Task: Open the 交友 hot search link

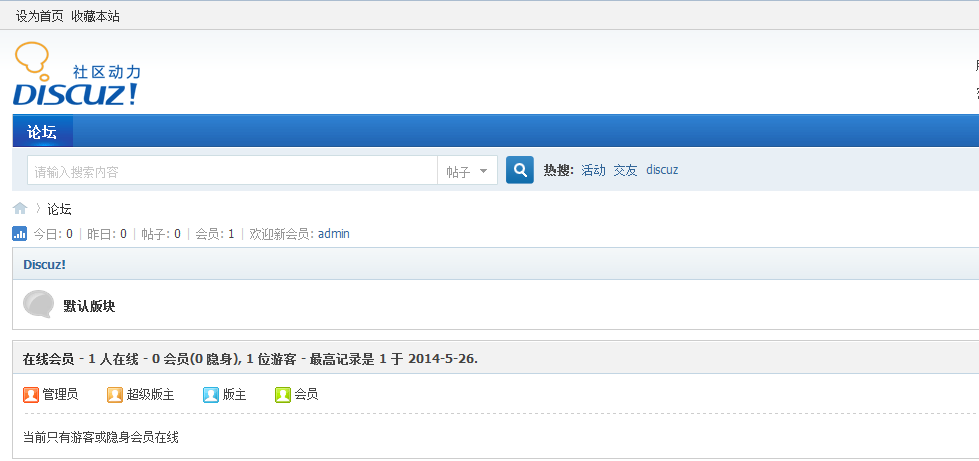Action: (625, 170)
